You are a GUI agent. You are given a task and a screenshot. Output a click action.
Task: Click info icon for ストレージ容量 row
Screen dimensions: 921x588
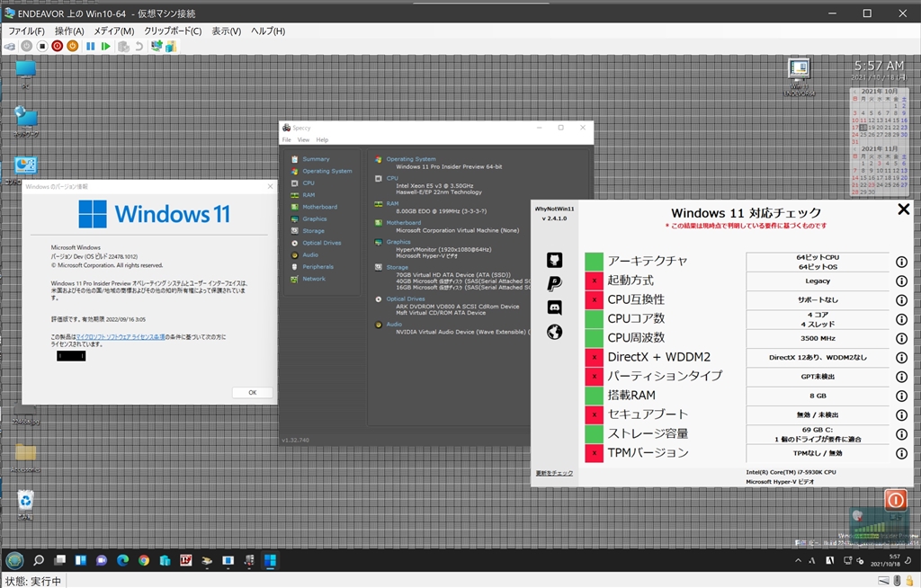[x=901, y=434]
